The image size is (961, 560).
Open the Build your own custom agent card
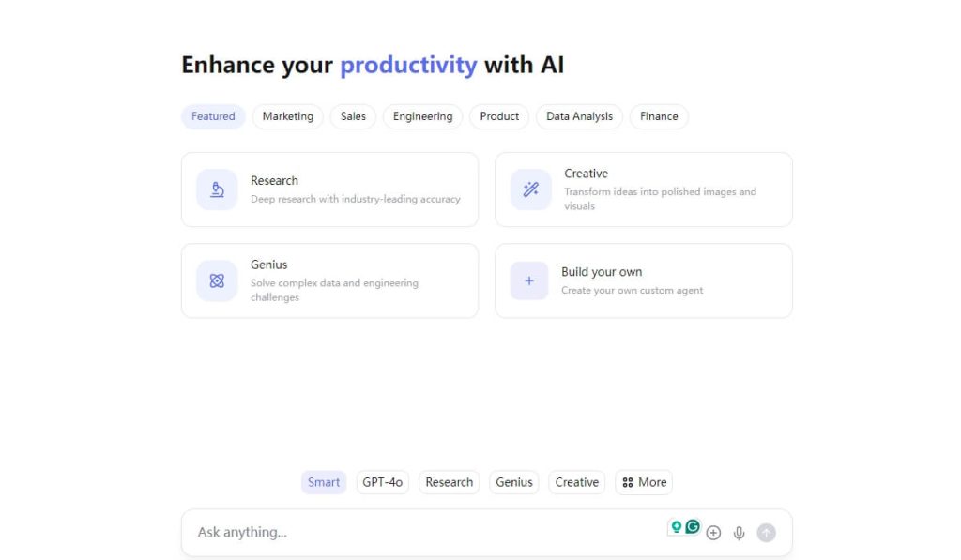coord(644,280)
